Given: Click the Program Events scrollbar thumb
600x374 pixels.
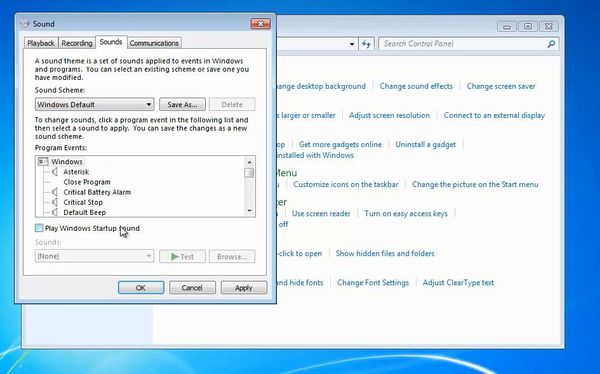Looking at the screenshot, I should [249, 173].
